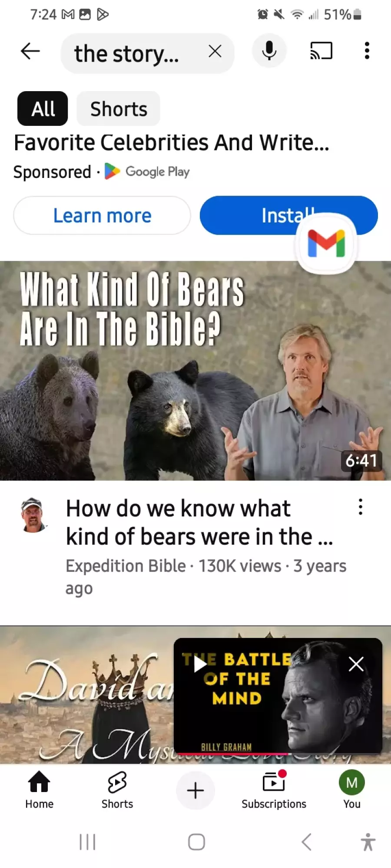Viewport: 391px width, 868px height.
Task: Tap the Learn more ad button
Action: tap(102, 216)
